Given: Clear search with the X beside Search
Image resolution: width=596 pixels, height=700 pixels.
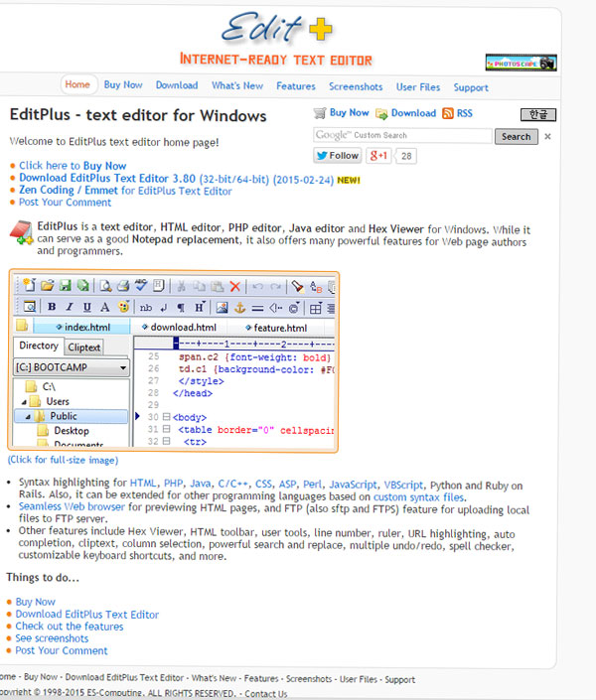Looking at the screenshot, I should click(x=547, y=137).
